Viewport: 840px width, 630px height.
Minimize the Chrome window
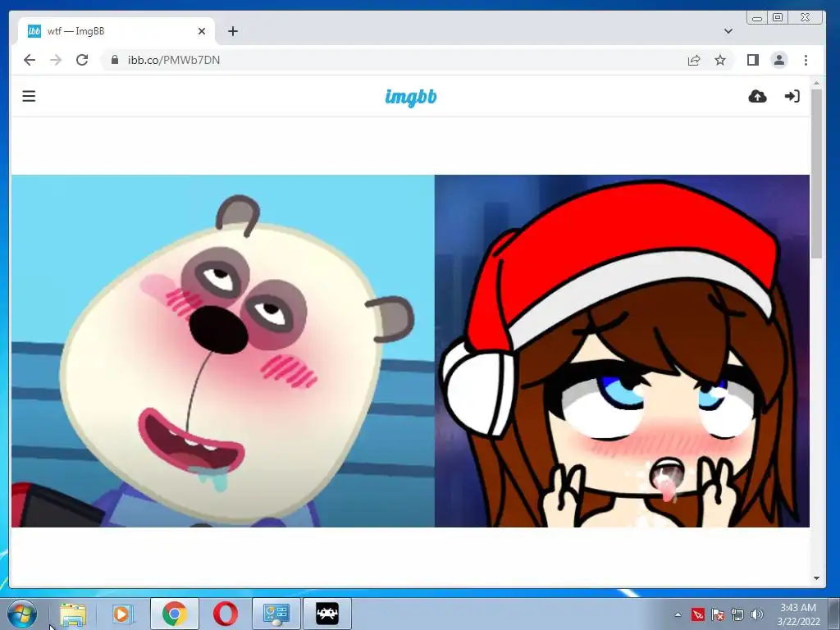[757, 18]
